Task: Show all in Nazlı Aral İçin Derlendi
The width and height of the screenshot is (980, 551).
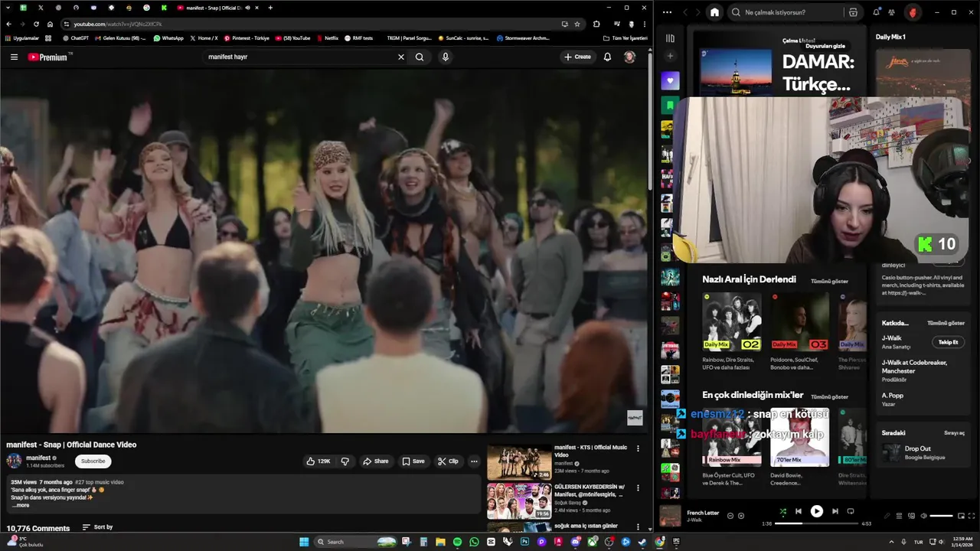Action: pyautogui.click(x=829, y=281)
